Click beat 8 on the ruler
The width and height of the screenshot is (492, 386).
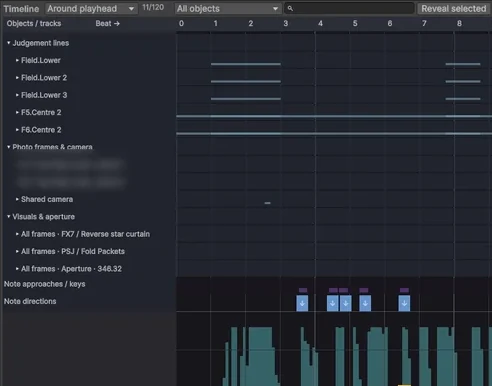coord(459,23)
